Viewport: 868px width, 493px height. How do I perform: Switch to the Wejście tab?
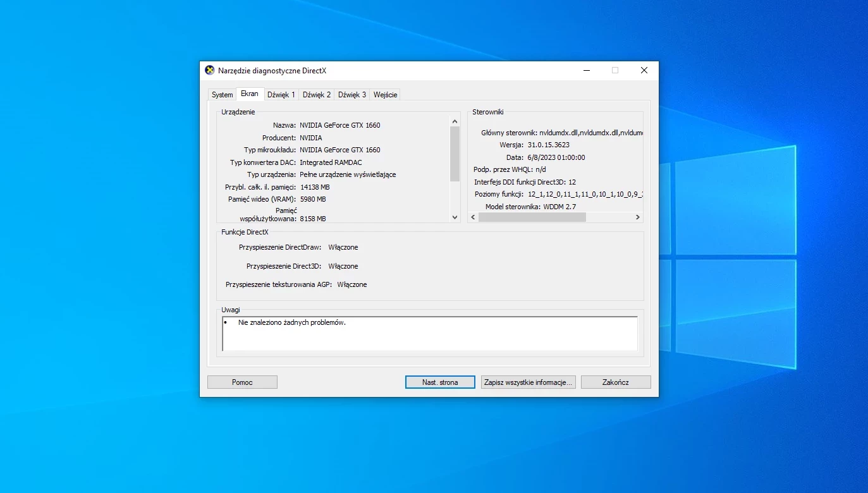tap(386, 95)
